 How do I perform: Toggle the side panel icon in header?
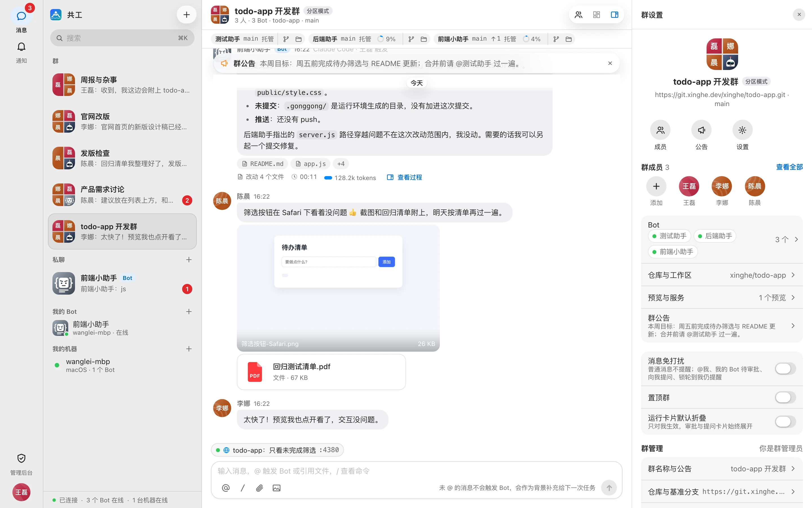pos(615,15)
